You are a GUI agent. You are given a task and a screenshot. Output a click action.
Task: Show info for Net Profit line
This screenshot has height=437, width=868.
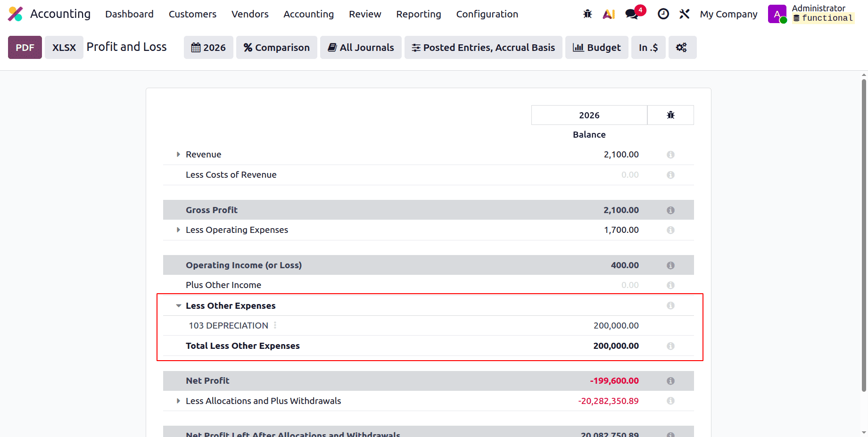(670, 381)
